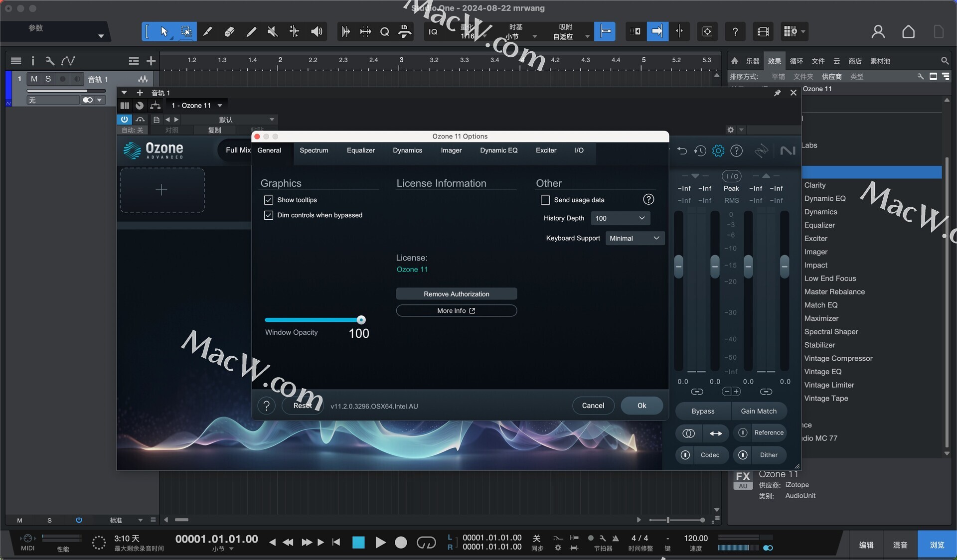Image resolution: width=957 pixels, height=560 pixels.
Task: Click the More Info link button
Action: pyautogui.click(x=456, y=311)
